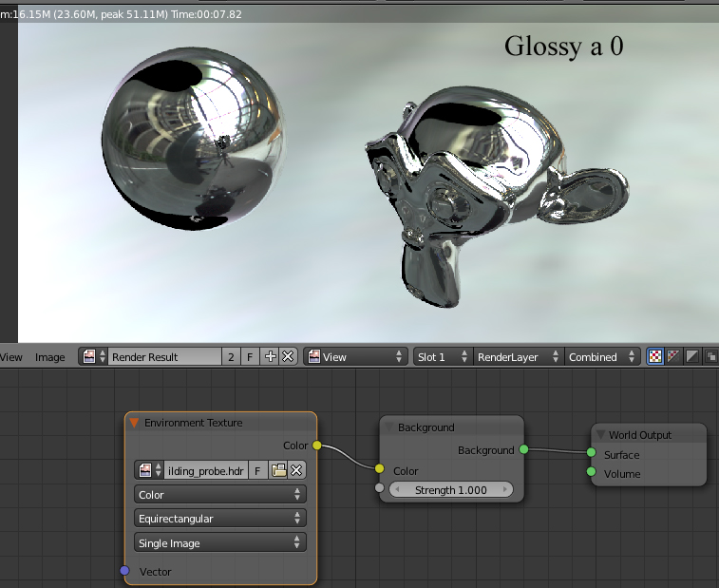Collapse the Environment Texture node triangle
719x588 pixels.
(134, 423)
